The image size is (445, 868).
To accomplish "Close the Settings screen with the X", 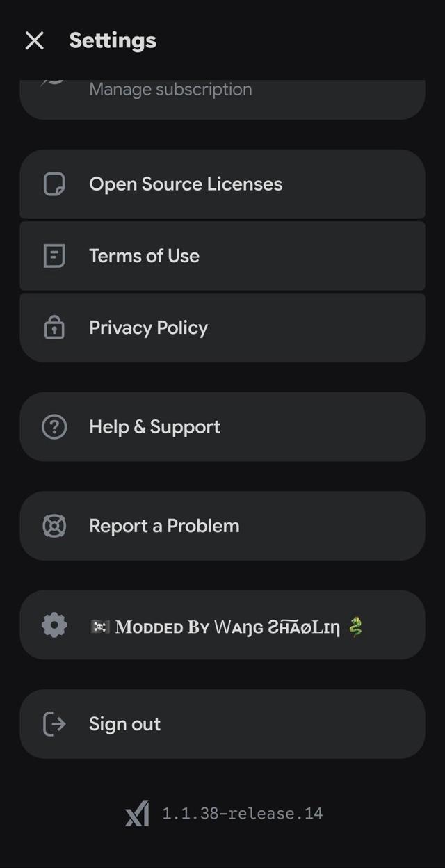I will 34,40.
